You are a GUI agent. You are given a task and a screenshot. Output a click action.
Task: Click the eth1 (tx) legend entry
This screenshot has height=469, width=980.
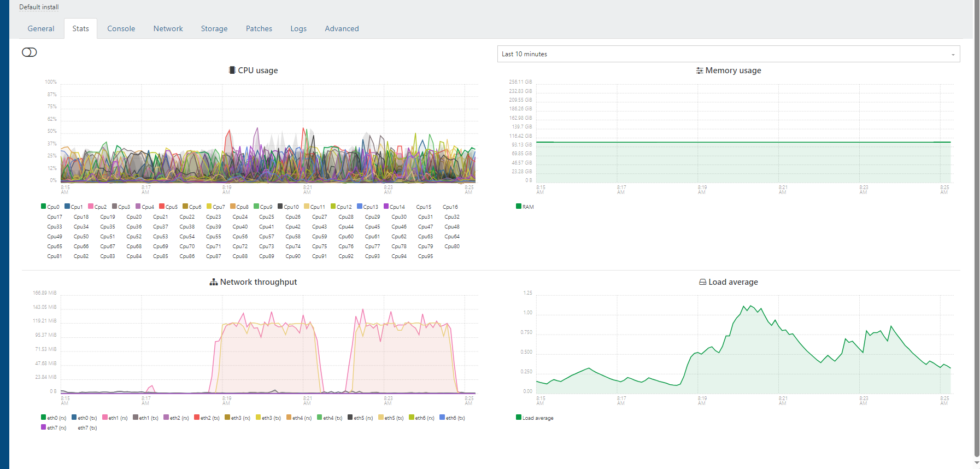pos(145,418)
